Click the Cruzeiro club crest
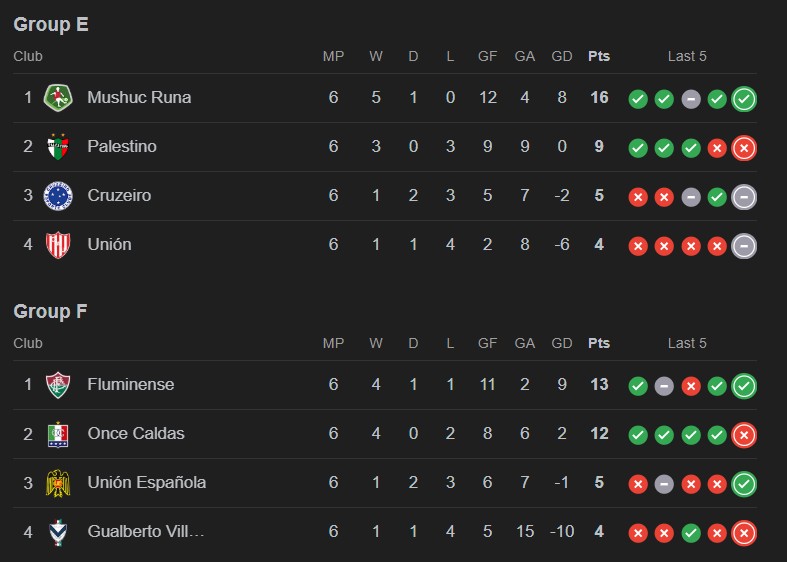 tap(59, 196)
